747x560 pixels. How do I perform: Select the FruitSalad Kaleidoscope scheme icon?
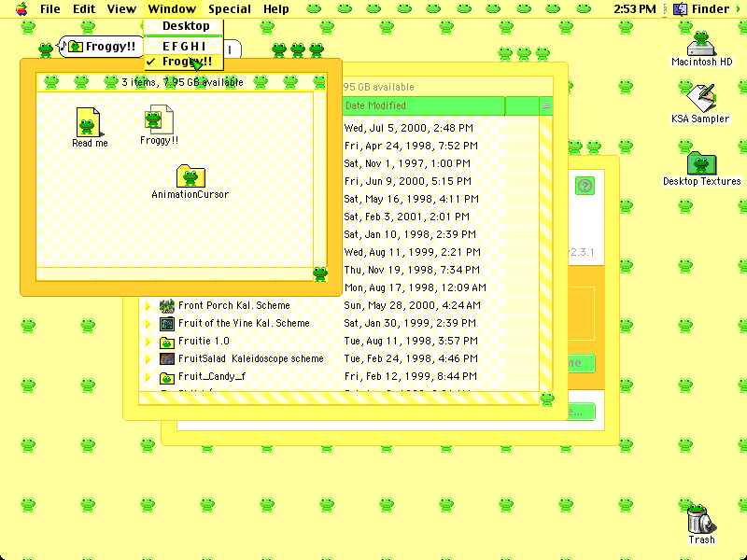167,359
